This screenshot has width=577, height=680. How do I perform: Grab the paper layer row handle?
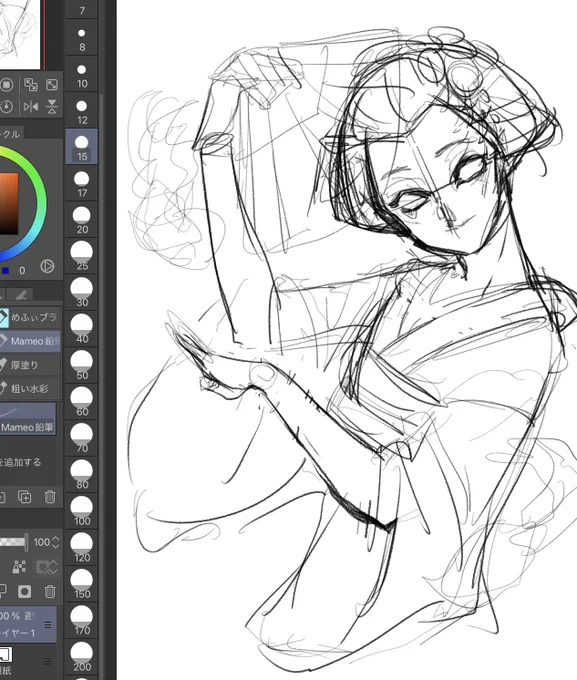point(48,662)
